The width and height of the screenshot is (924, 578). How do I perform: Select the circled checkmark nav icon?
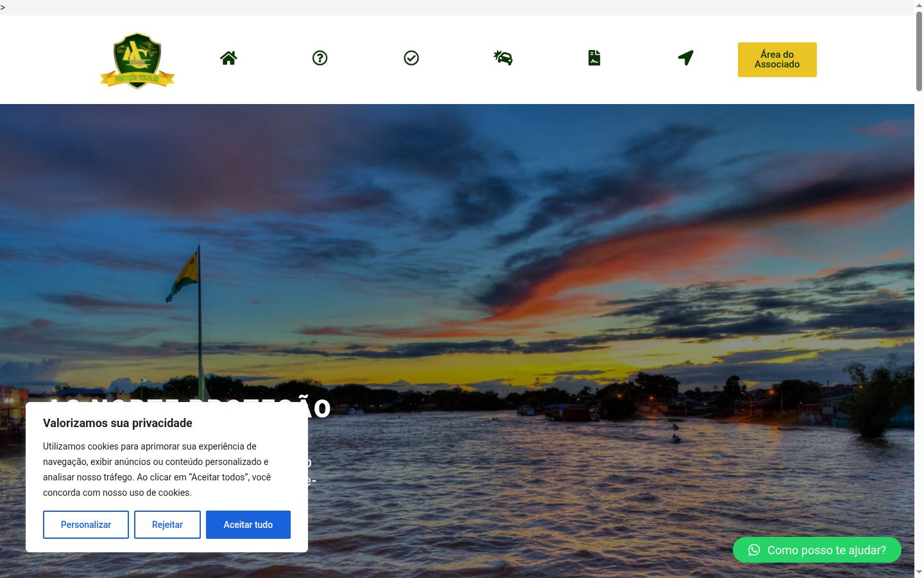tap(411, 58)
